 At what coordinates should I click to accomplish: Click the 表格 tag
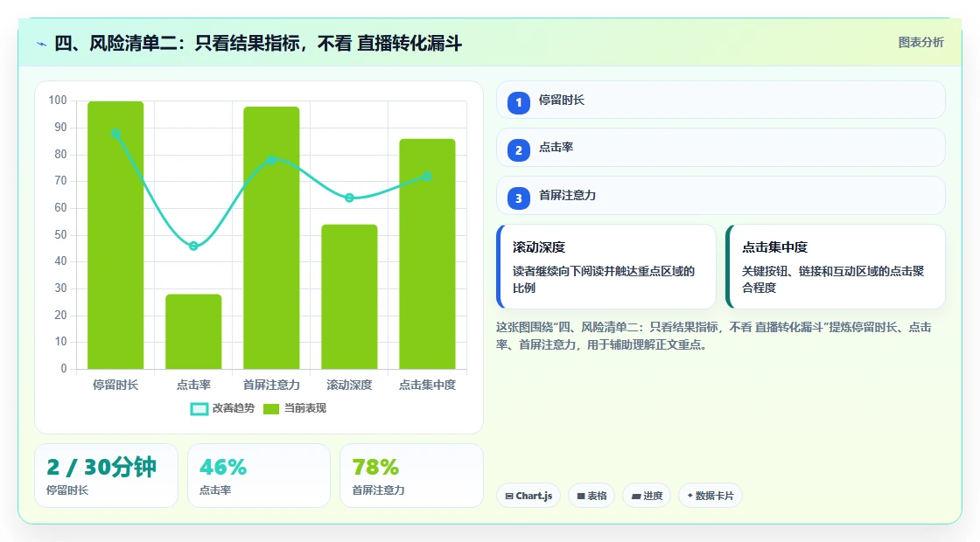tap(591, 496)
